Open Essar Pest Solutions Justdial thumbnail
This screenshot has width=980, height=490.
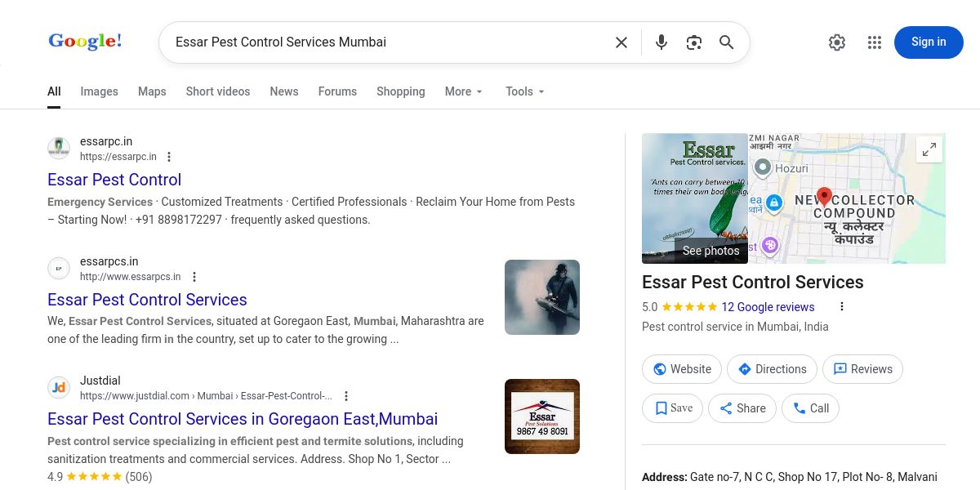coord(542,416)
